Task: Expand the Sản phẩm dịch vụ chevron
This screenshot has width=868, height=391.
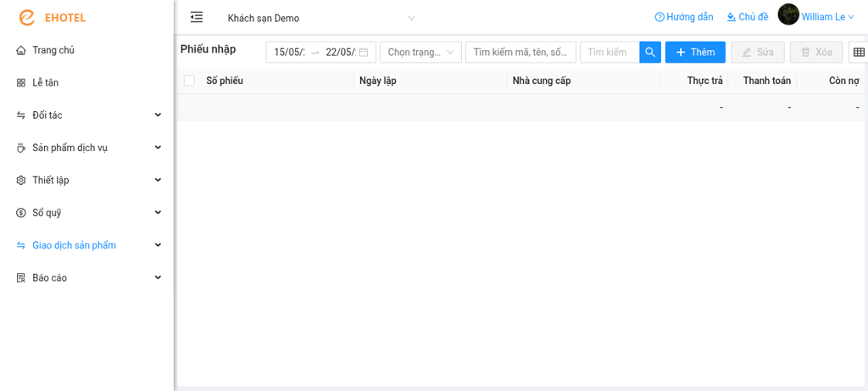Action: click(158, 148)
